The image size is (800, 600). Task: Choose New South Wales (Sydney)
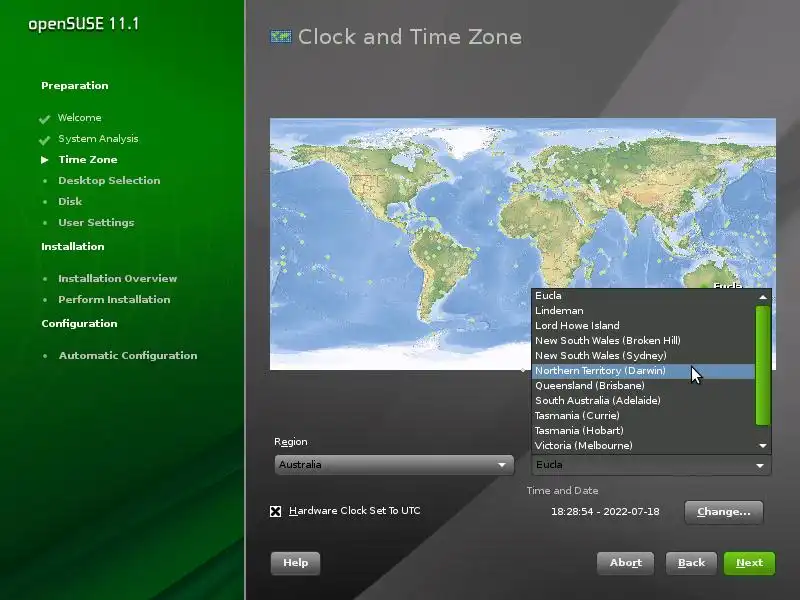[643, 356]
